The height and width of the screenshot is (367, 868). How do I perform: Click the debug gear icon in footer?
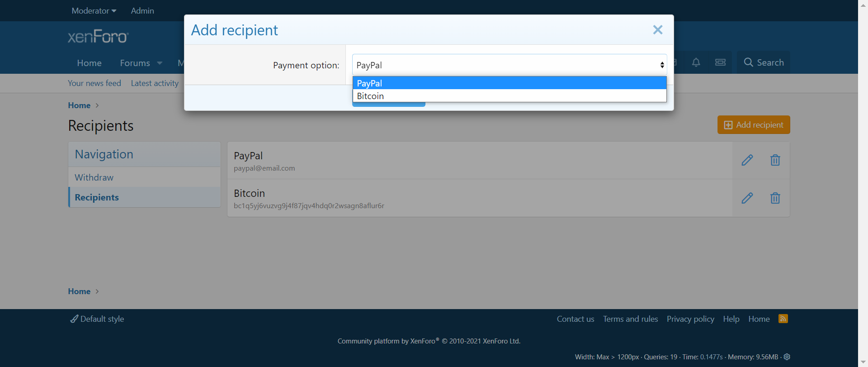pos(787,357)
